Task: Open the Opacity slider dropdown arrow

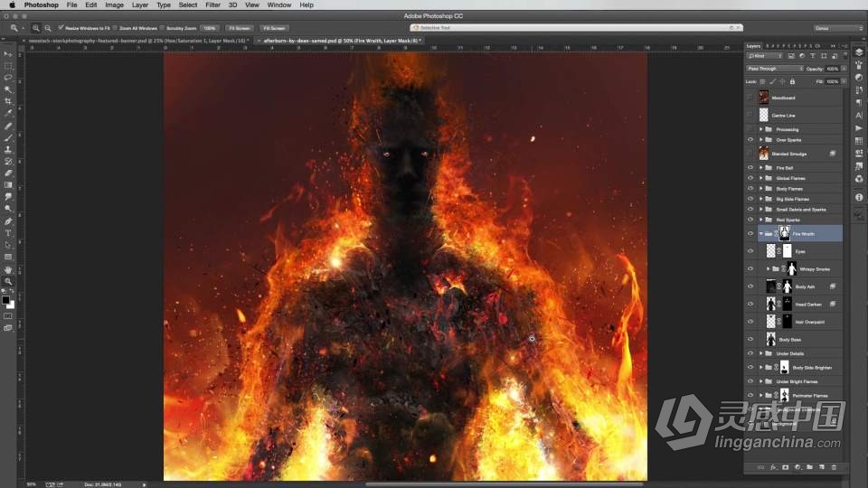Action: click(x=844, y=69)
